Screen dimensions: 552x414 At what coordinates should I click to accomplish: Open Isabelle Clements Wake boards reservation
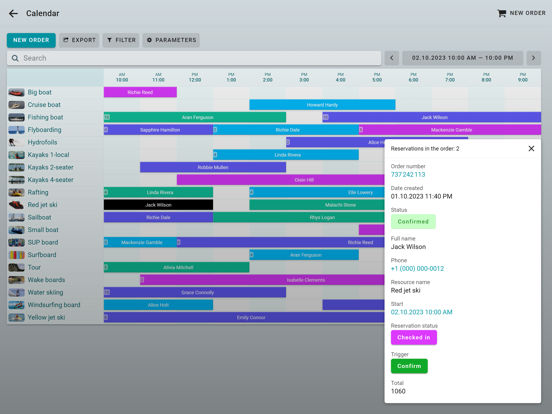point(262,280)
